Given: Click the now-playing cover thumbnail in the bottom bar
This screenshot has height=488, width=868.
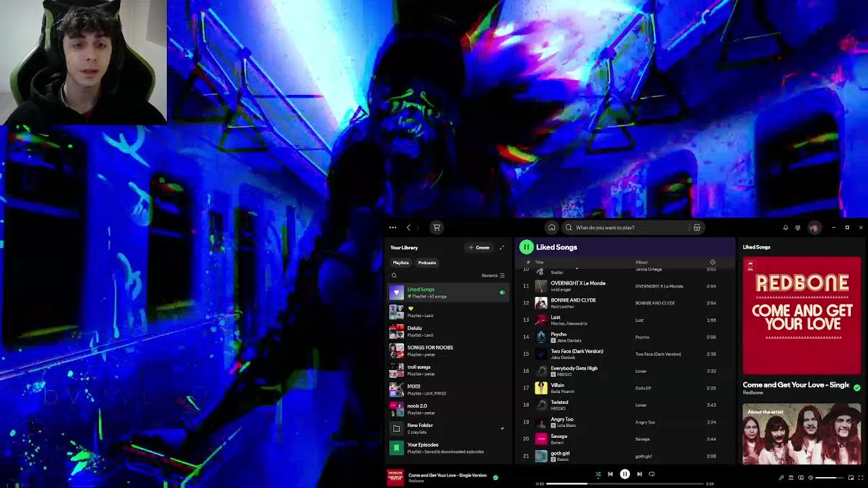Looking at the screenshot, I should (x=395, y=477).
